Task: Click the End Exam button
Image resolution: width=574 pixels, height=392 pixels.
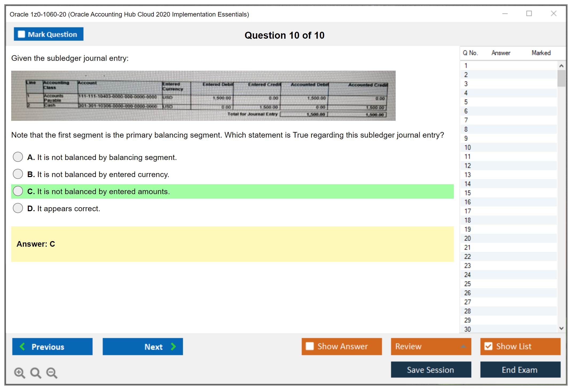Action: pos(520,370)
